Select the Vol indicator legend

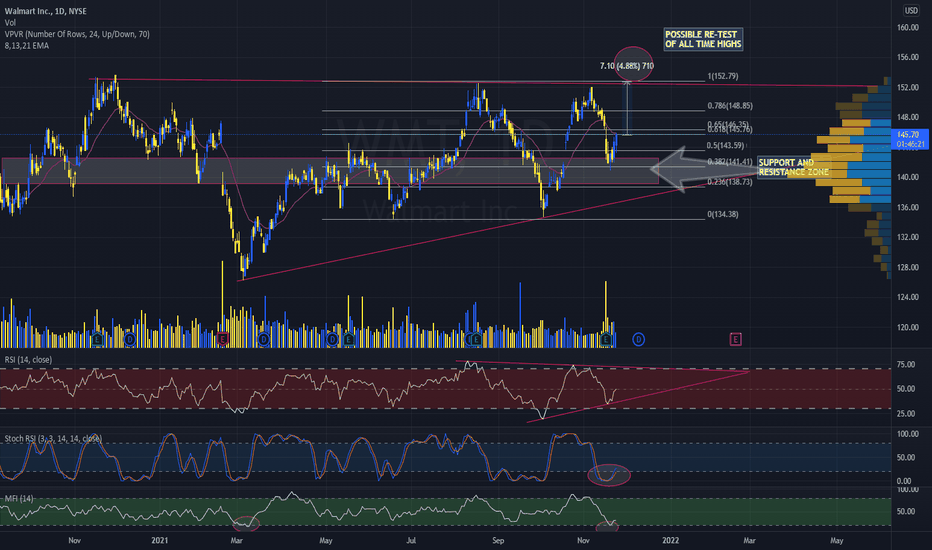click(10, 23)
